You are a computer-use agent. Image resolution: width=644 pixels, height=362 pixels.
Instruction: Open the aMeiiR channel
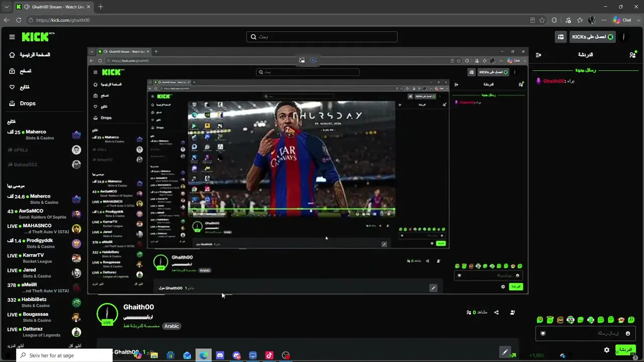[x=44, y=288]
